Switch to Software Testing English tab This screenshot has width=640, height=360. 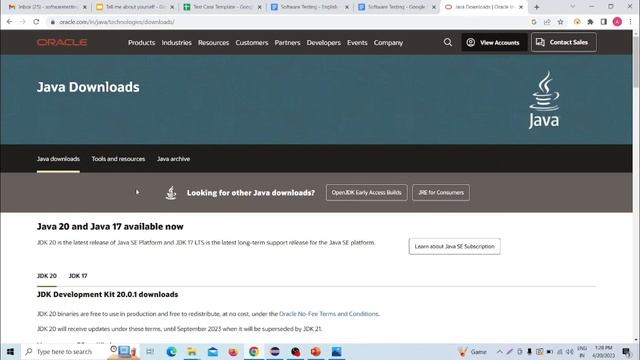tap(309, 7)
